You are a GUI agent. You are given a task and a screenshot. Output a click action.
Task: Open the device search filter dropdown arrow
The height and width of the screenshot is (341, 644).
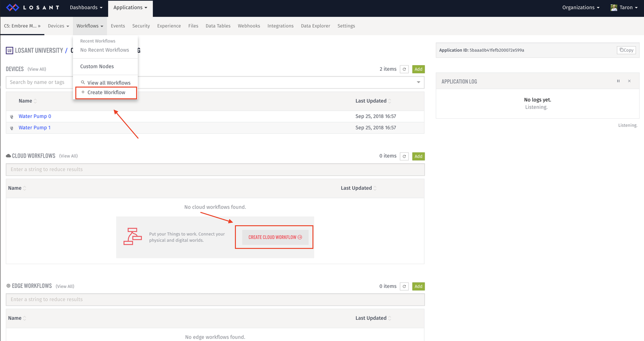419,82
